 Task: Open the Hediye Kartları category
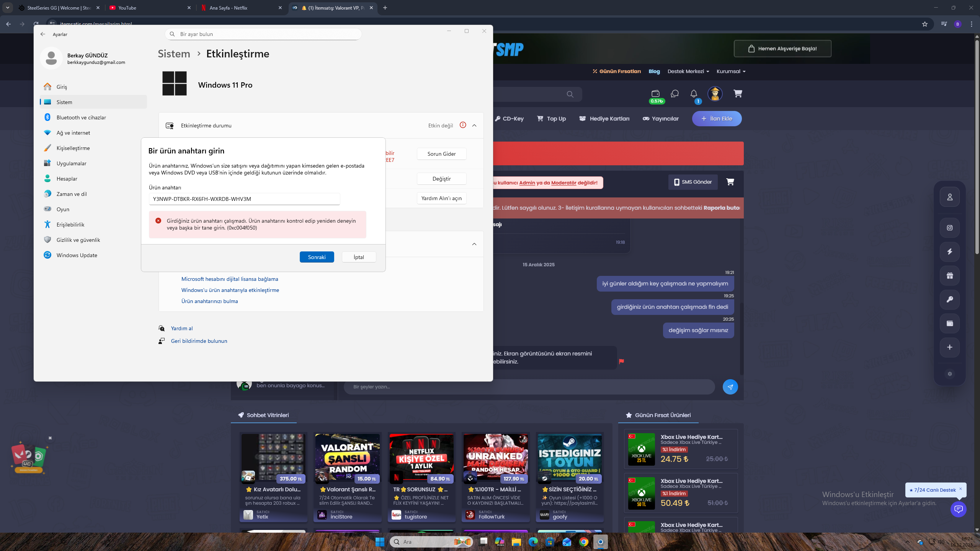[x=604, y=119]
